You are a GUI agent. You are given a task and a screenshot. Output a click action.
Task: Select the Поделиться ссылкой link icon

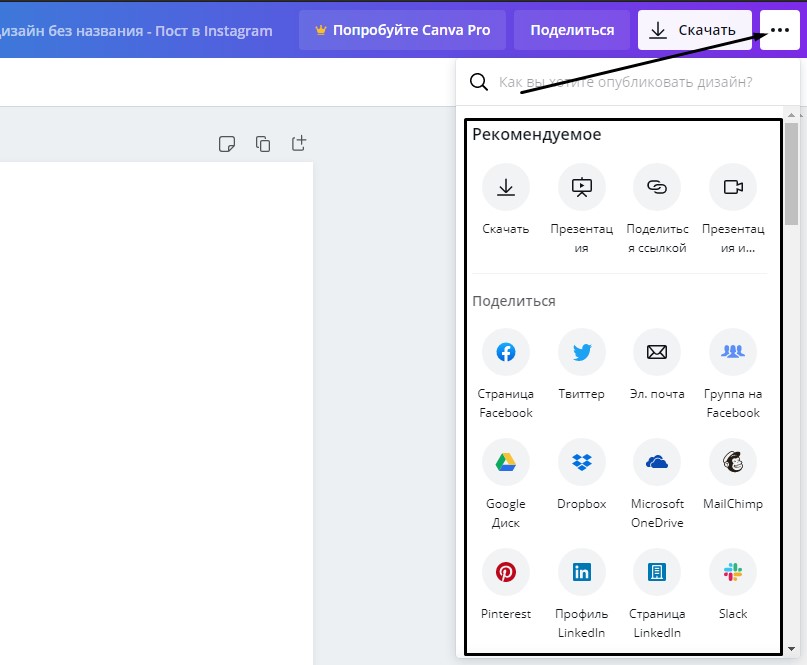657,187
